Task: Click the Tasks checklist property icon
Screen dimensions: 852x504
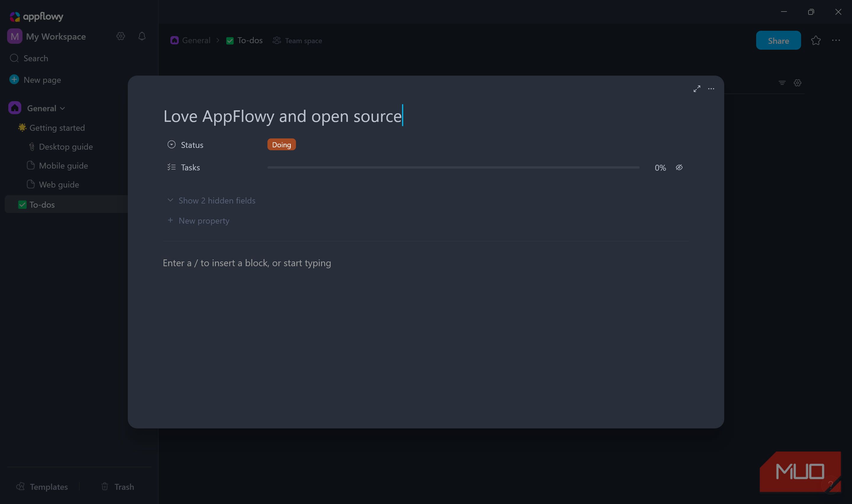Action: coord(172,167)
